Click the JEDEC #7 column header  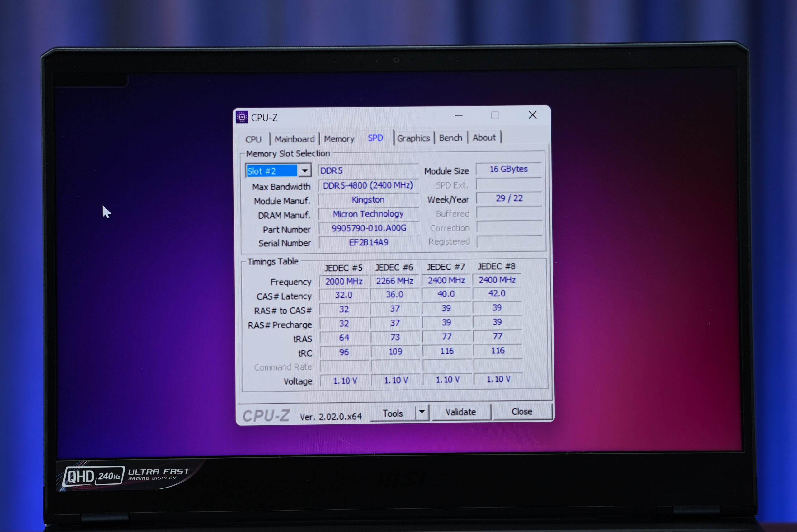445,267
